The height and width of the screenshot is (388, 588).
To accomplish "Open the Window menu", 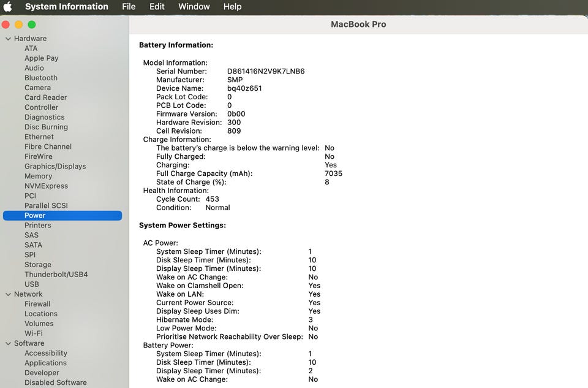I will [x=194, y=6].
